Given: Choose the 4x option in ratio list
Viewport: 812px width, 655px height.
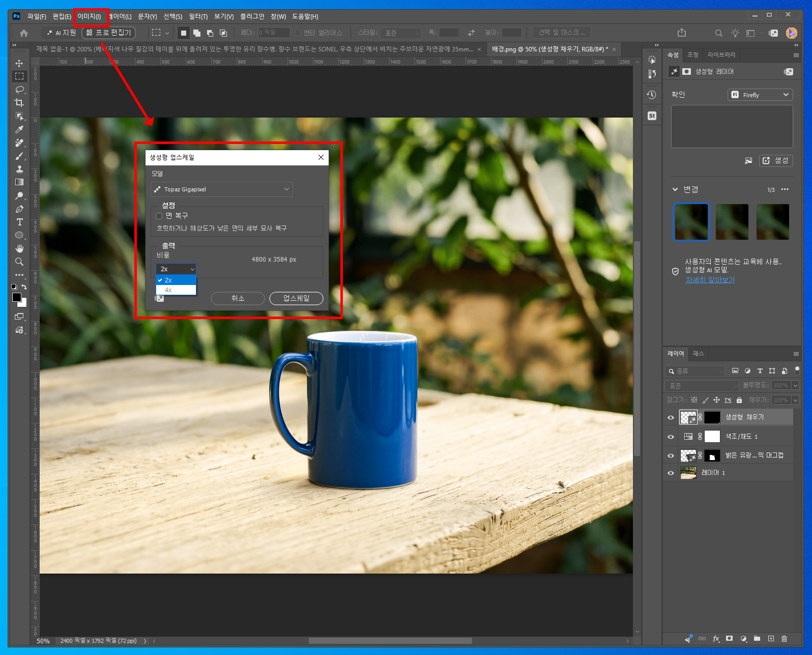Looking at the screenshot, I should 176,290.
